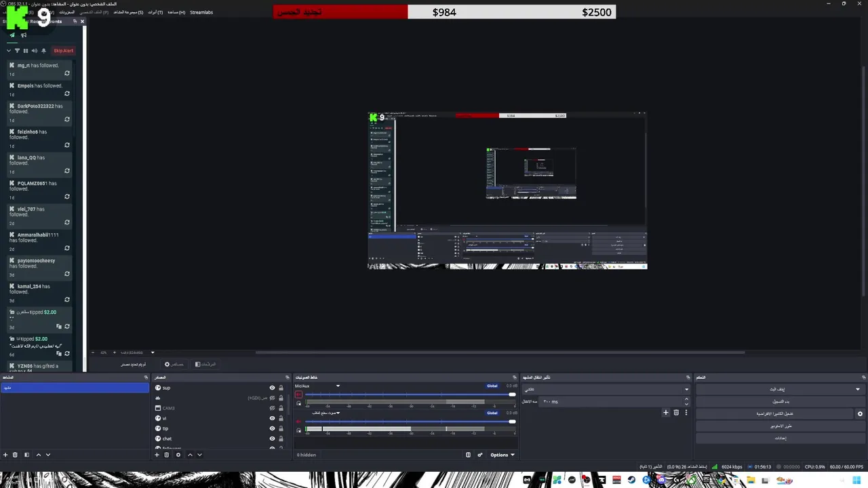Open scene filters icon in Scenes panel
Viewport: 868px width, 488px height.
26,455
